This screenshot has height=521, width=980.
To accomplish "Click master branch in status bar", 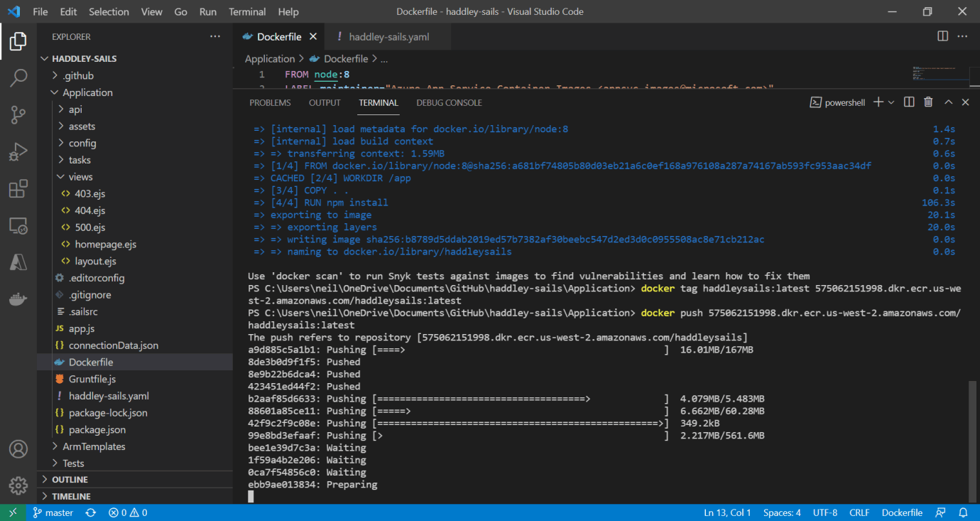I will point(53,512).
